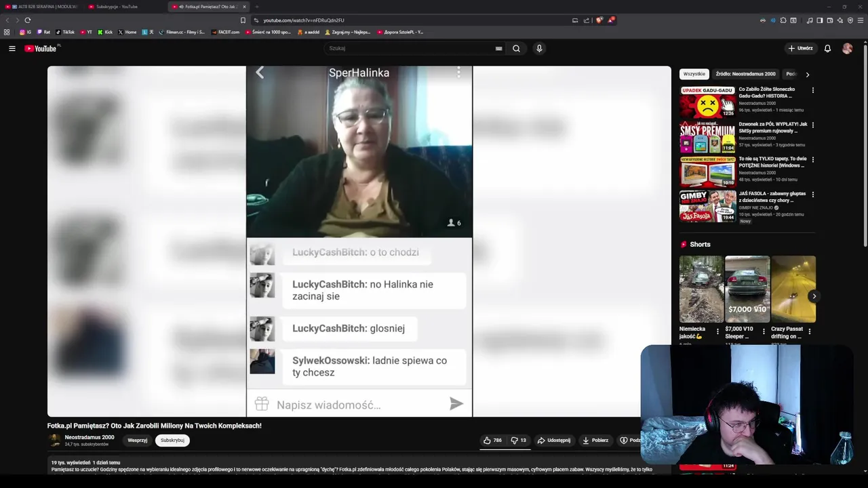Open Brave Rewards triangle icon
The height and width of the screenshot is (488, 868).
pos(610,20)
